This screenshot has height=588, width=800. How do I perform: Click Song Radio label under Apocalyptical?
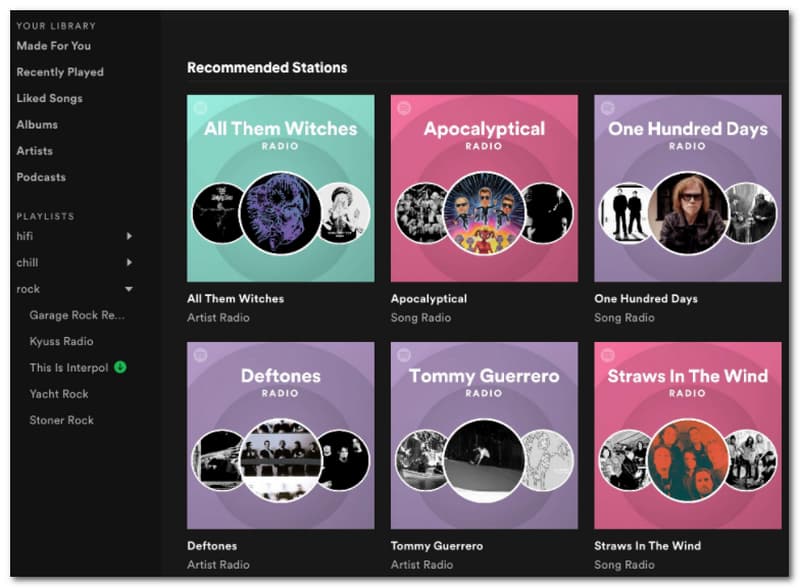point(421,317)
